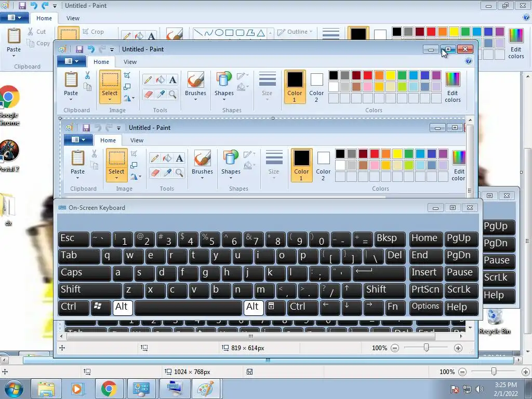Image resolution: width=532 pixels, height=399 pixels.
Task: Pick the yellow swatch in front Paint palette
Action: click(x=391, y=75)
